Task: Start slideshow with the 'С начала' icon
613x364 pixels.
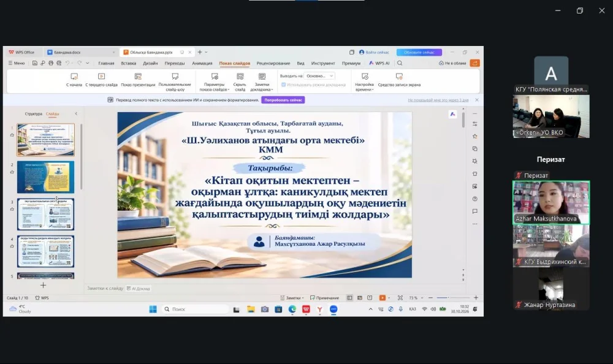Action: pyautogui.click(x=74, y=76)
